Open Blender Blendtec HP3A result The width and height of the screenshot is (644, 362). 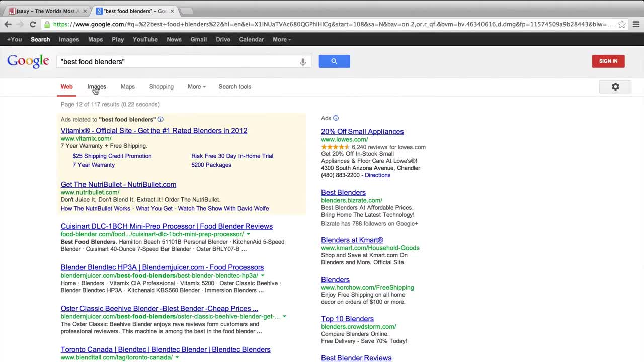click(x=162, y=267)
